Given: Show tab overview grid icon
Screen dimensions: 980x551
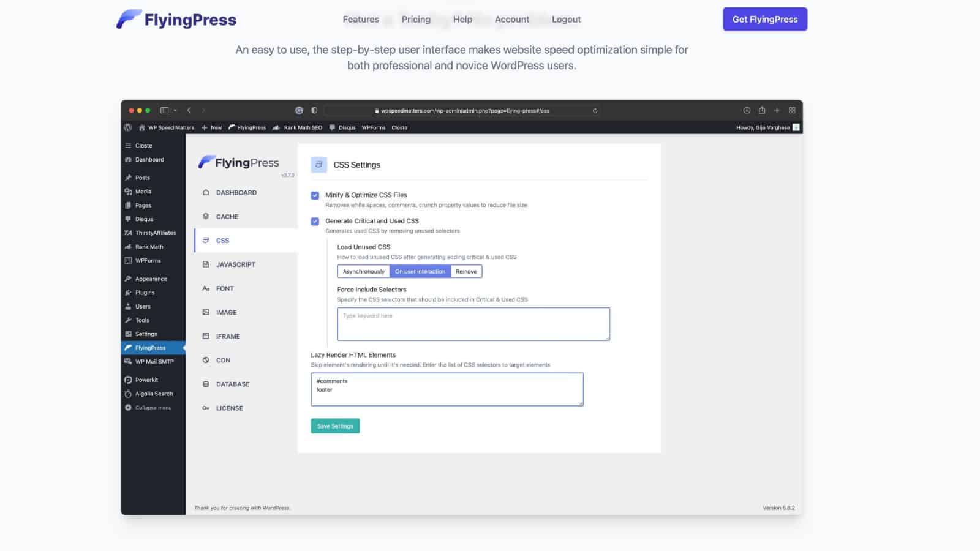Looking at the screenshot, I should click(792, 110).
